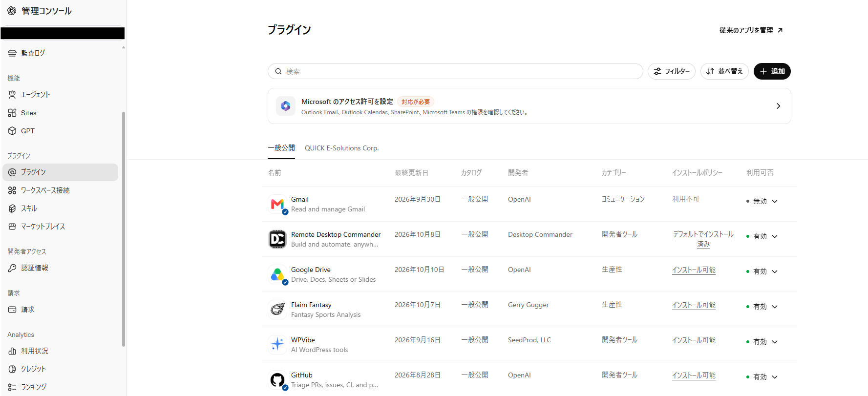This screenshot has height=396, width=868.
Task: Open WPVibe 有効 status dropdown
Action: coord(762,342)
